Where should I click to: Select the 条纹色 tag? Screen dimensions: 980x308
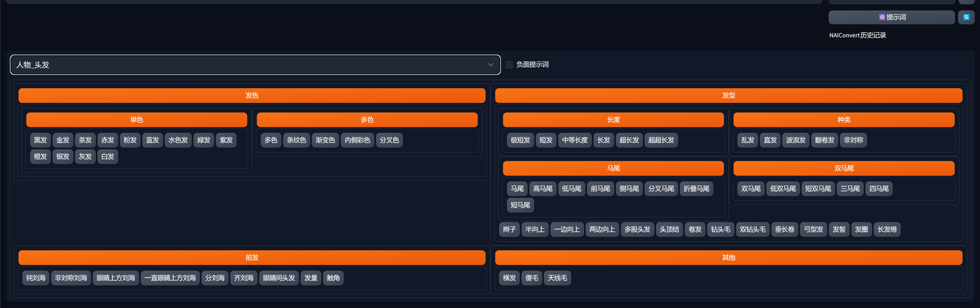pyautogui.click(x=296, y=140)
